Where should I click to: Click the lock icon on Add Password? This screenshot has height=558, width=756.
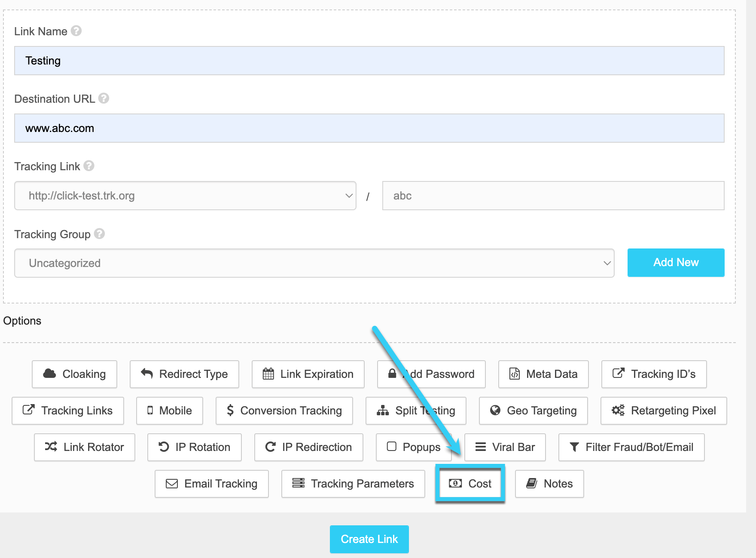pos(392,373)
